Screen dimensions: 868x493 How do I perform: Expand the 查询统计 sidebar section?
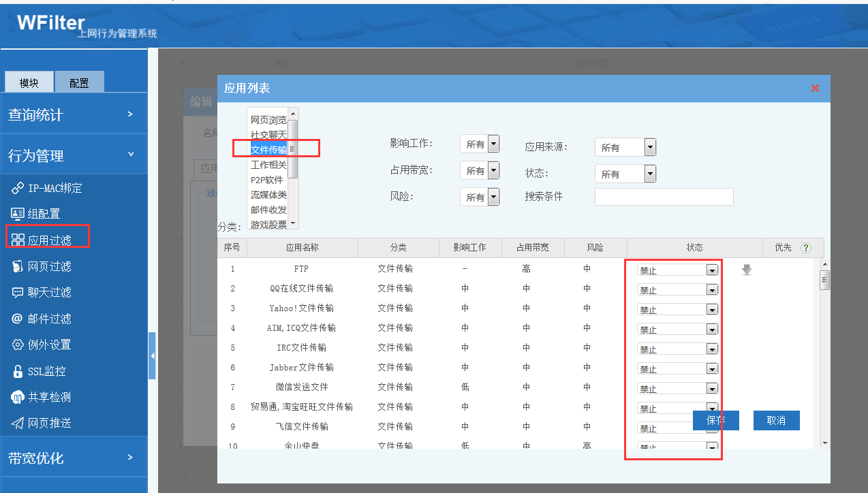74,114
